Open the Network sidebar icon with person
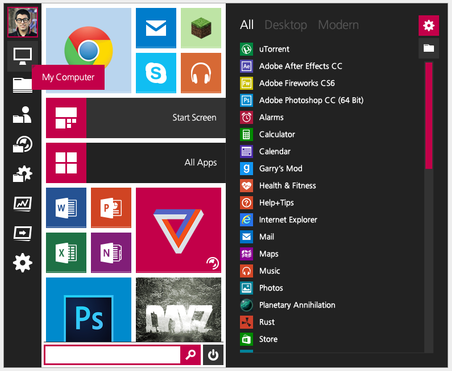The image size is (452, 371). pos(23,115)
